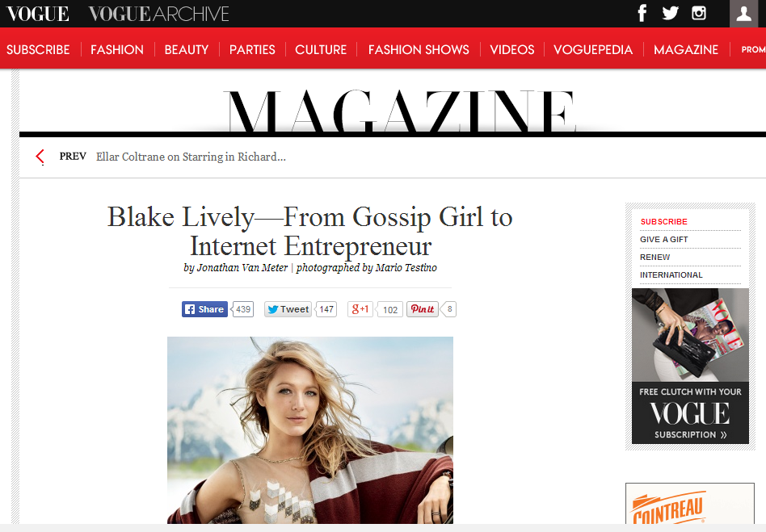Click RENEW sidebar link

655,258
